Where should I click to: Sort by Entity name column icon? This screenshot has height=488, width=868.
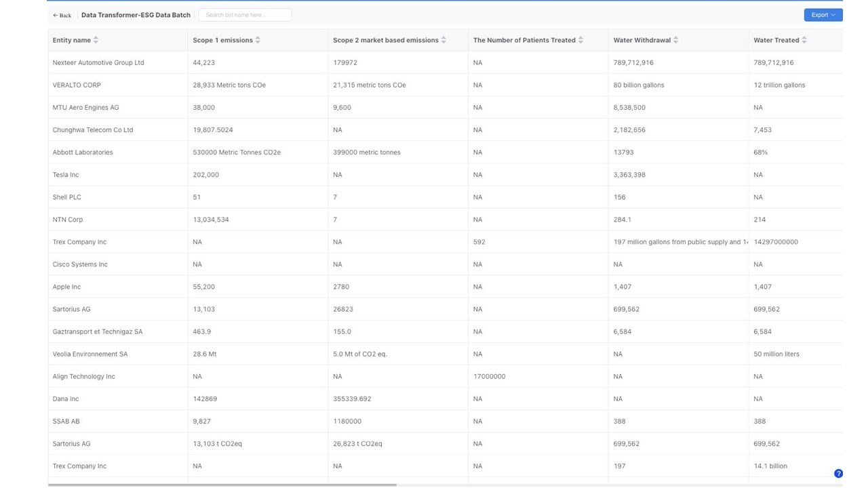pyautogui.click(x=96, y=40)
